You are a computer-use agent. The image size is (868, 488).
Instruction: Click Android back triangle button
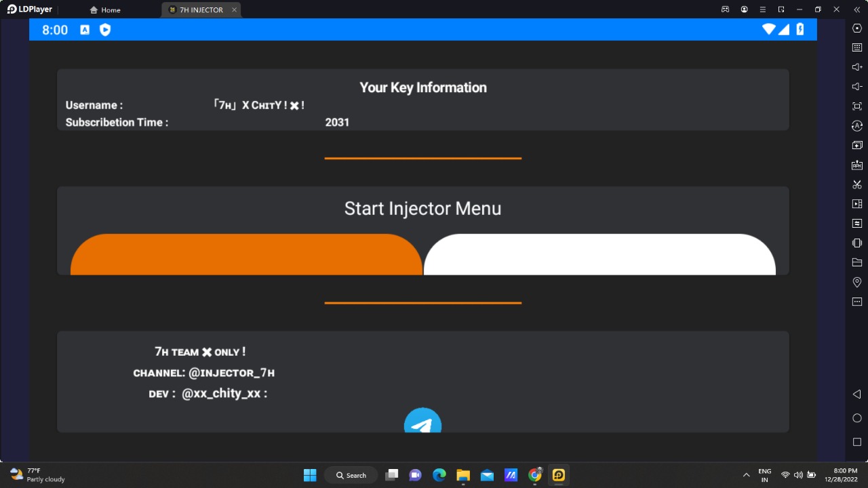(857, 394)
